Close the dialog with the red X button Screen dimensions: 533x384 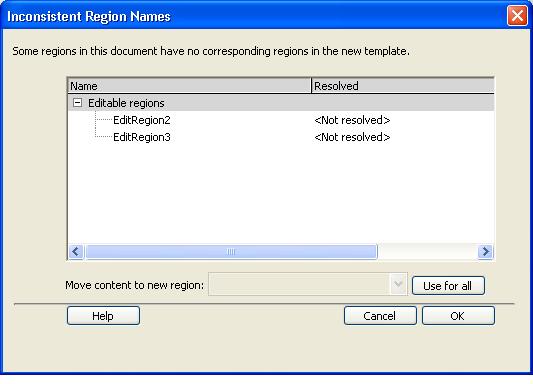point(517,16)
